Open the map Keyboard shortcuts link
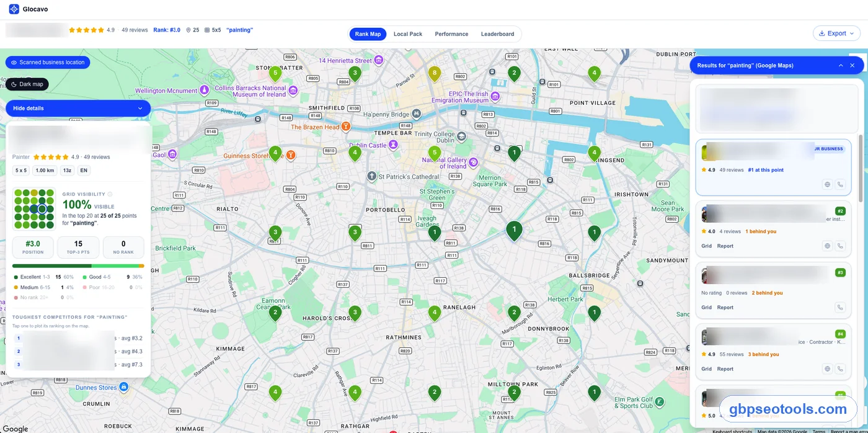868x433 pixels. pos(732,431)
